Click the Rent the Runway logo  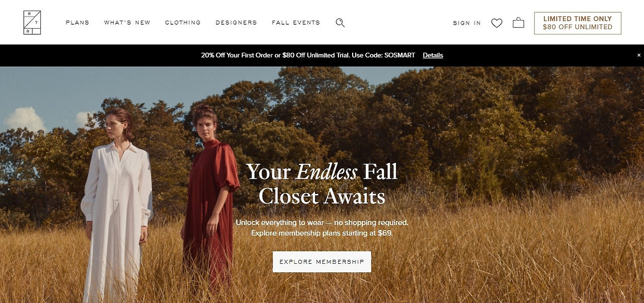pos(32,23)
